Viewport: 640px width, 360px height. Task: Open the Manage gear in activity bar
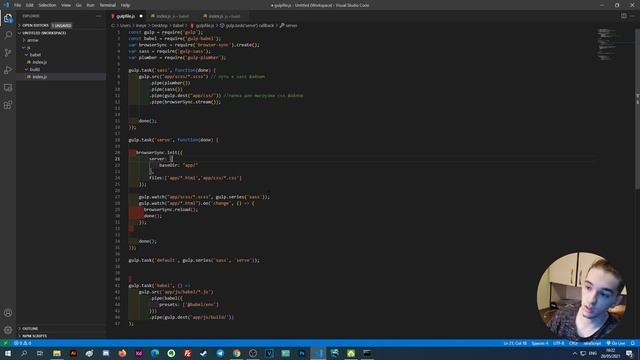[8, 329]
